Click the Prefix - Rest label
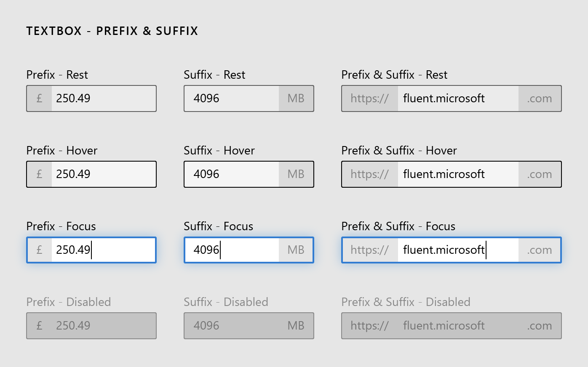Screen dimensions: 588x367 57,74
